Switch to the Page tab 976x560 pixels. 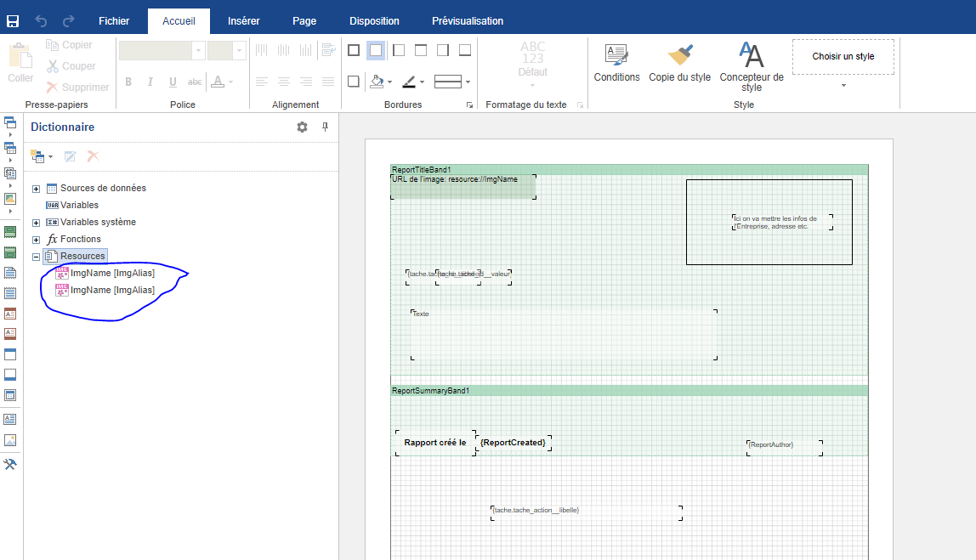pos(304,21)
